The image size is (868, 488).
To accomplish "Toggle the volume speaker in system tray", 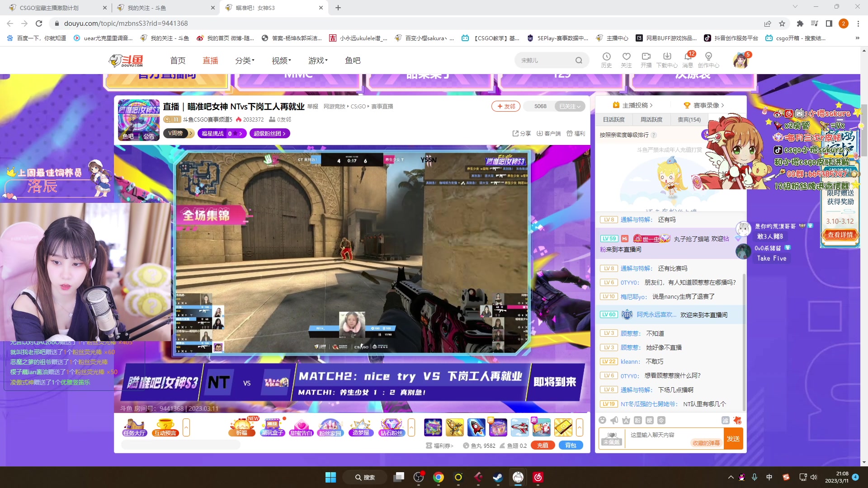I will point(814,477).
